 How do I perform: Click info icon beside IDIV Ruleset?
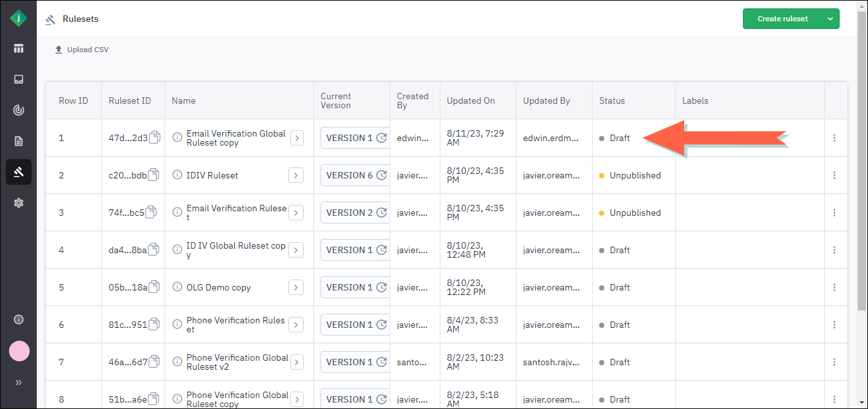(x=177, y=175)
